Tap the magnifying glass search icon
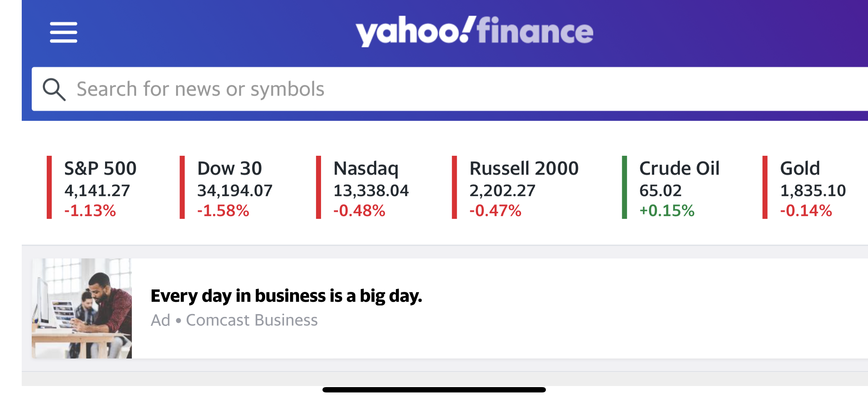Viewport: 868px width, 401px height. [x=54, y=89]
